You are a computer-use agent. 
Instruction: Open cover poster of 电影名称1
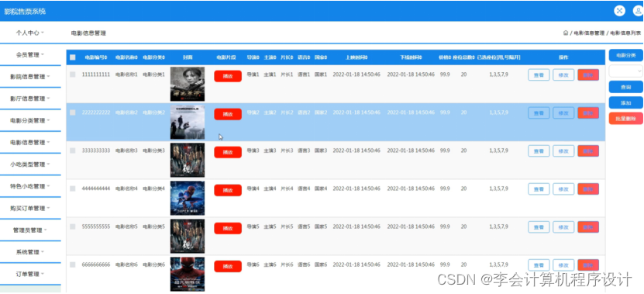click(x=188, y=85)
